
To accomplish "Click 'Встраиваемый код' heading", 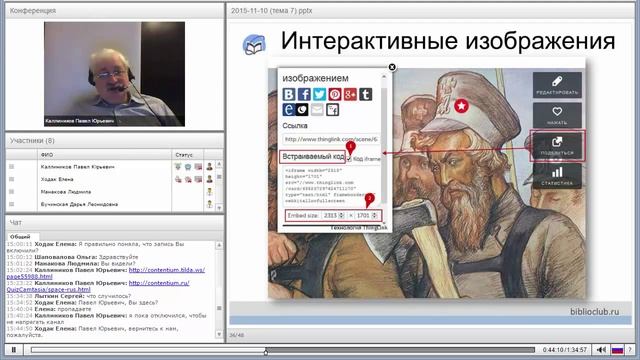I will click(x=313, y=157).
